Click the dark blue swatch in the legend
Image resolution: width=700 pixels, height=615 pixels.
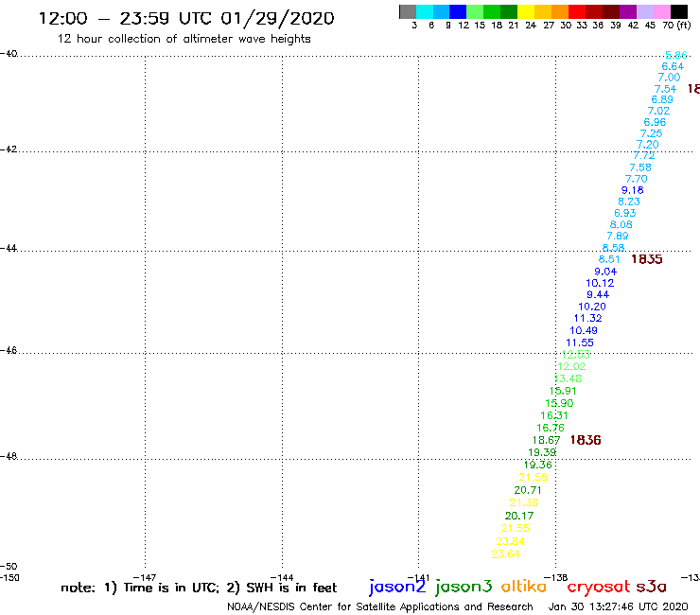click(x=458, y=11)
